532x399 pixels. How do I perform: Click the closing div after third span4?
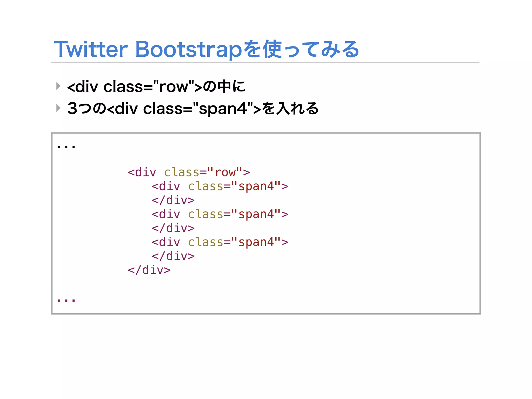click(x=173, y=256)
